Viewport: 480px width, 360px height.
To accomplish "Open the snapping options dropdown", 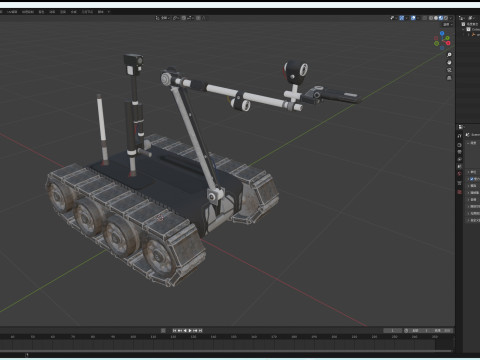I will point(190,18).
